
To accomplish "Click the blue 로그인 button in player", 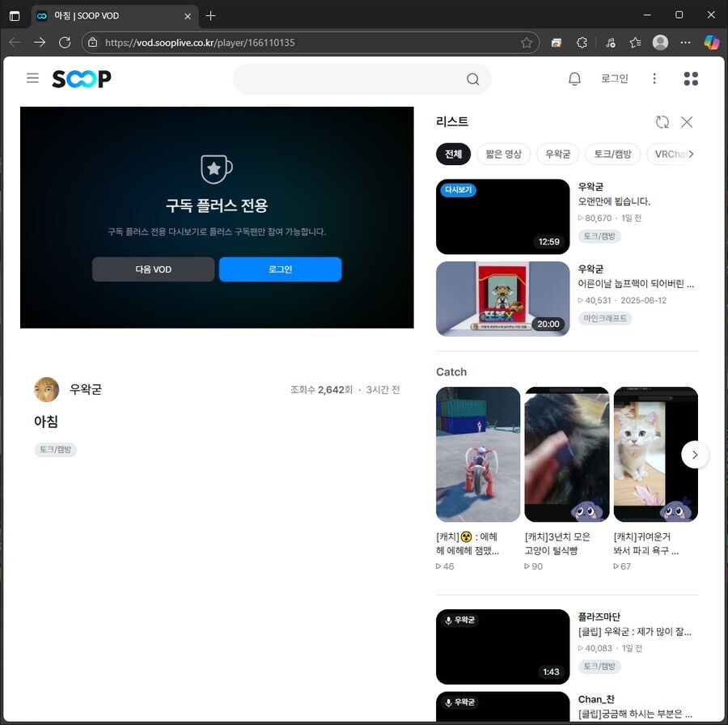I will click(281, 269).
